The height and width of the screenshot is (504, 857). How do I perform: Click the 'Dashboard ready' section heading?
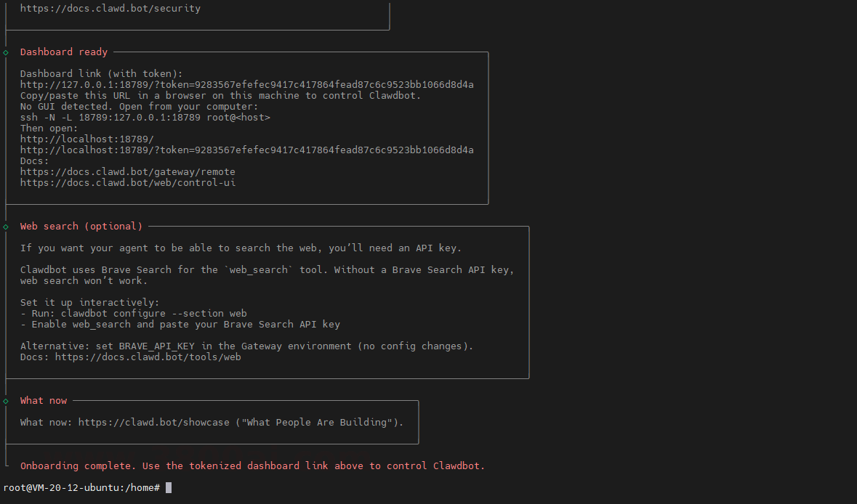pyautogui.click(x=63, y=52)
